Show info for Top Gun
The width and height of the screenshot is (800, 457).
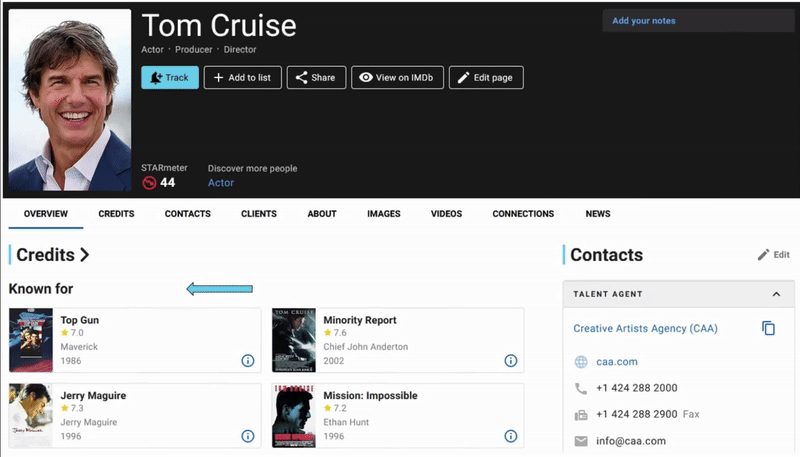click(248, 361)
